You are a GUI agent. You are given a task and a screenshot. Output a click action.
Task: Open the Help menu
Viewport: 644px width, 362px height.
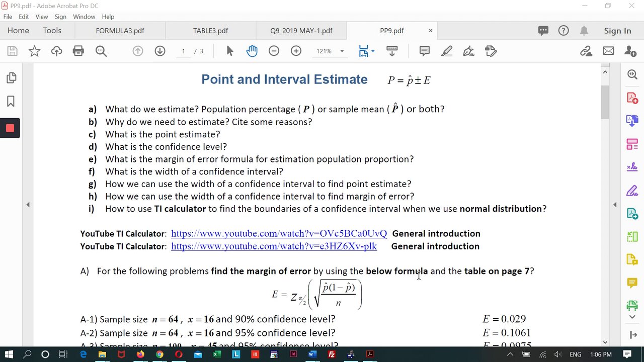coord(108,17)
